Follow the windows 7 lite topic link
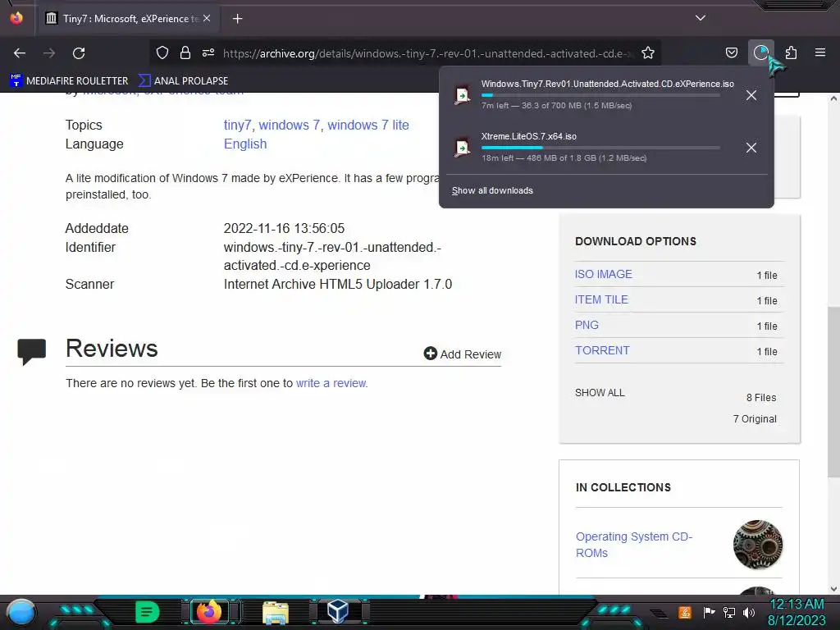 pos(368,126)
